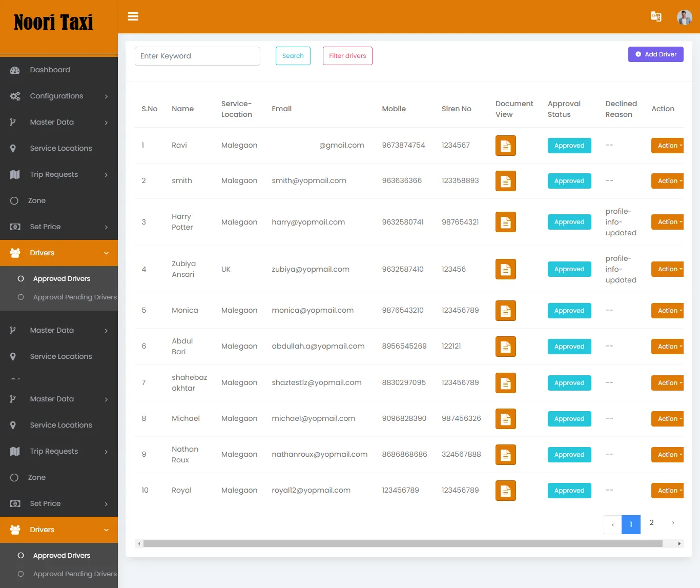This screenshot has height=588, width=700.
Task: Open the user profile avatar
Action: tap(685, 17)
